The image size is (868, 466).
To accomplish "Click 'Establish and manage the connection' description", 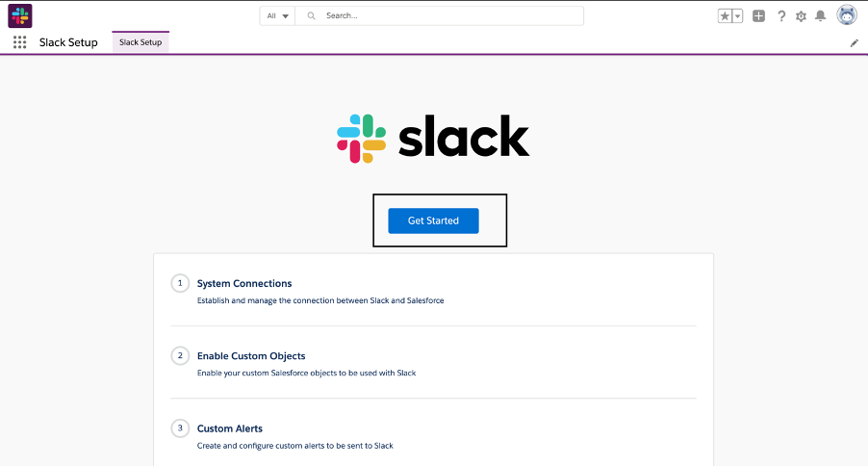I will point(320,300).
